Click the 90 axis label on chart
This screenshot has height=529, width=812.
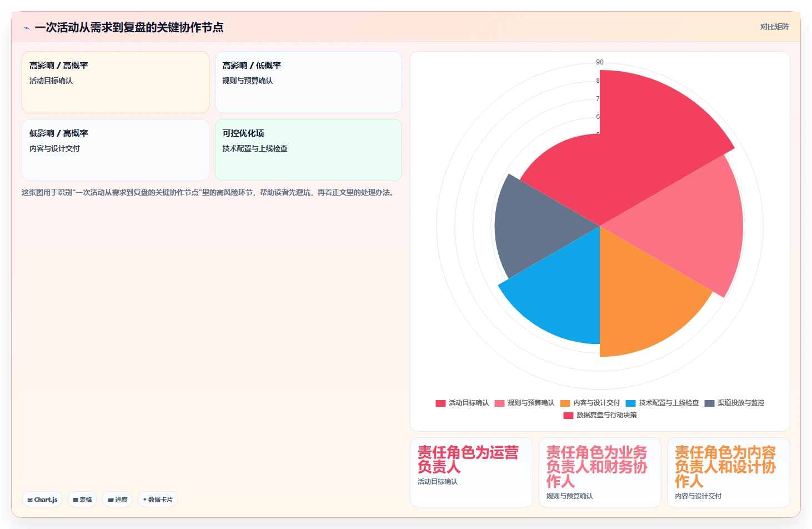pos(600,62)
